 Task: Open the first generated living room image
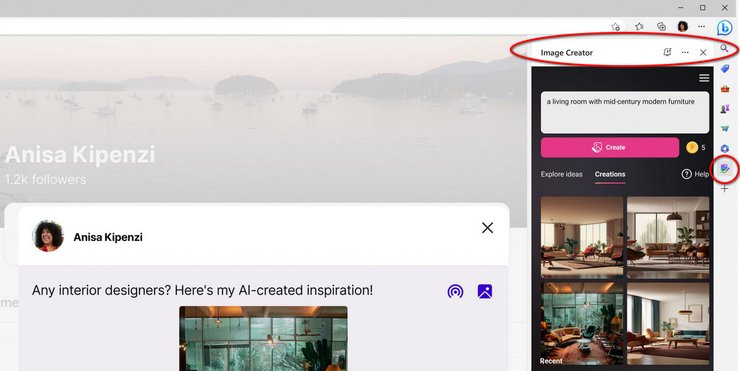(x=582, y=237)
